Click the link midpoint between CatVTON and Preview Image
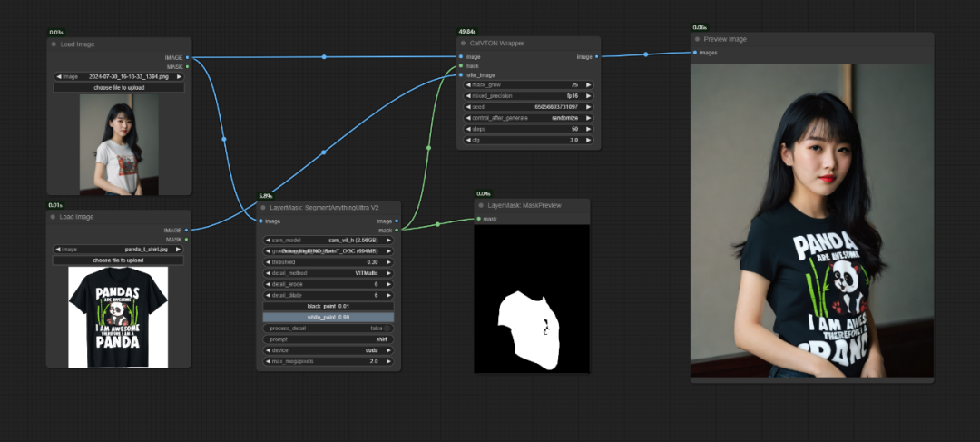The width and height of the screenshot is (980, 442). click(x=646, y=54)
